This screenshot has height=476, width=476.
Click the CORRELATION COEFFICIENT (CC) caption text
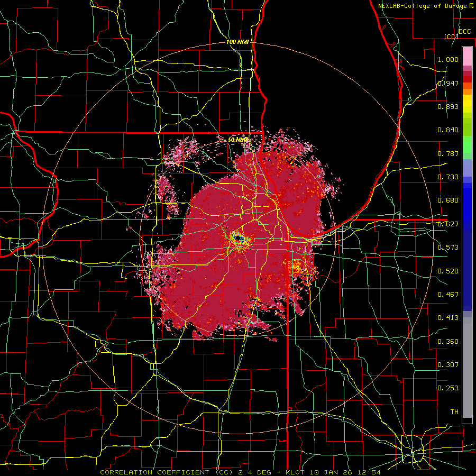point(167,472)
